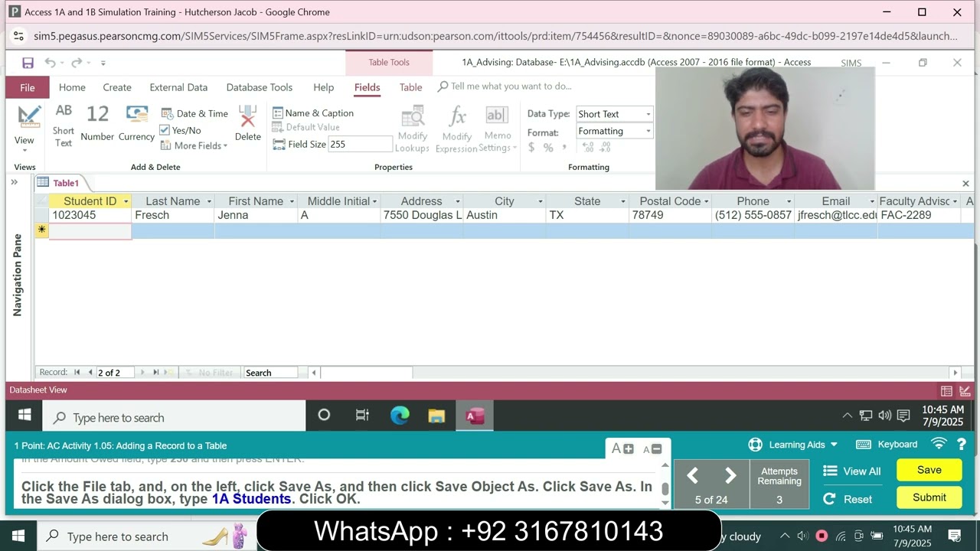The image size is (980, 551).
Task: Open Cortana circle on inner taskbar
Action: (324, 416)
